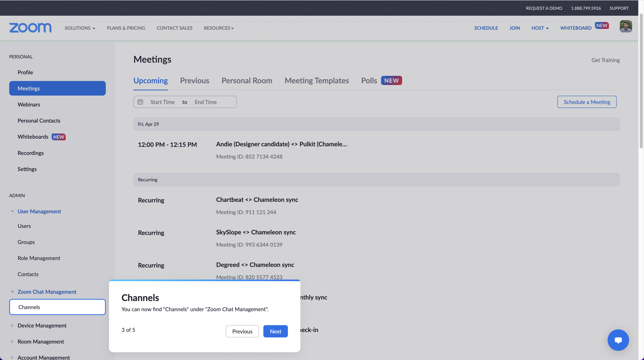Open Role Management in the sidebar
This screenshot has height=360, width=644.
(39, 258)
